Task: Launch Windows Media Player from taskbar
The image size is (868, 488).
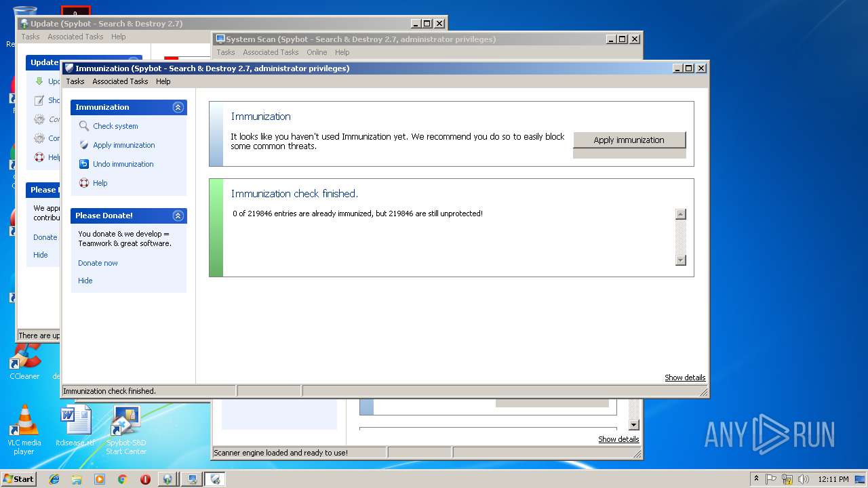Action: [100, 479]
